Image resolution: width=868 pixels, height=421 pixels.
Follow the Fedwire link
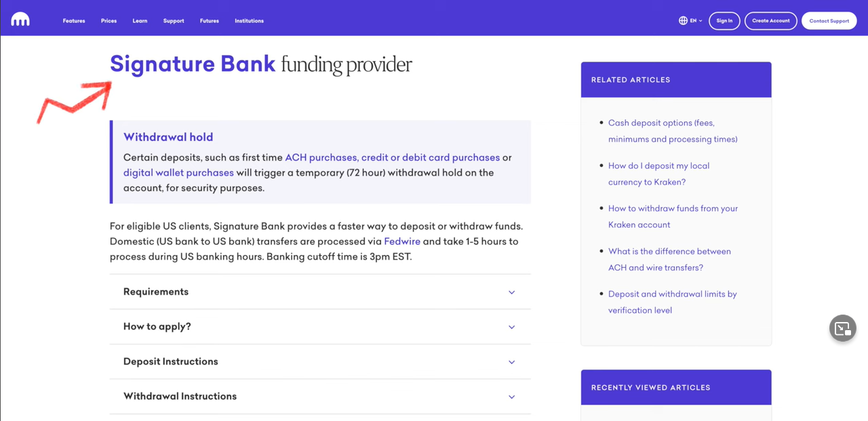(402, 241)
